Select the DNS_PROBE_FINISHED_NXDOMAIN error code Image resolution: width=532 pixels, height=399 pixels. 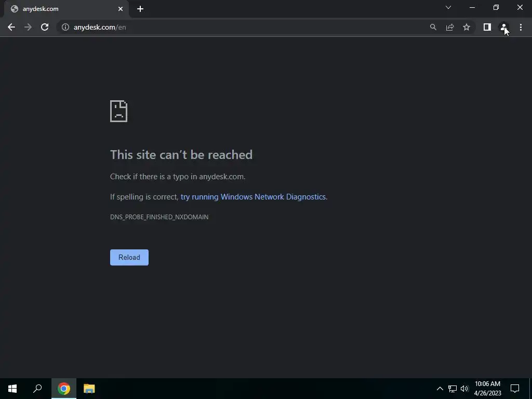pos(159,217)
